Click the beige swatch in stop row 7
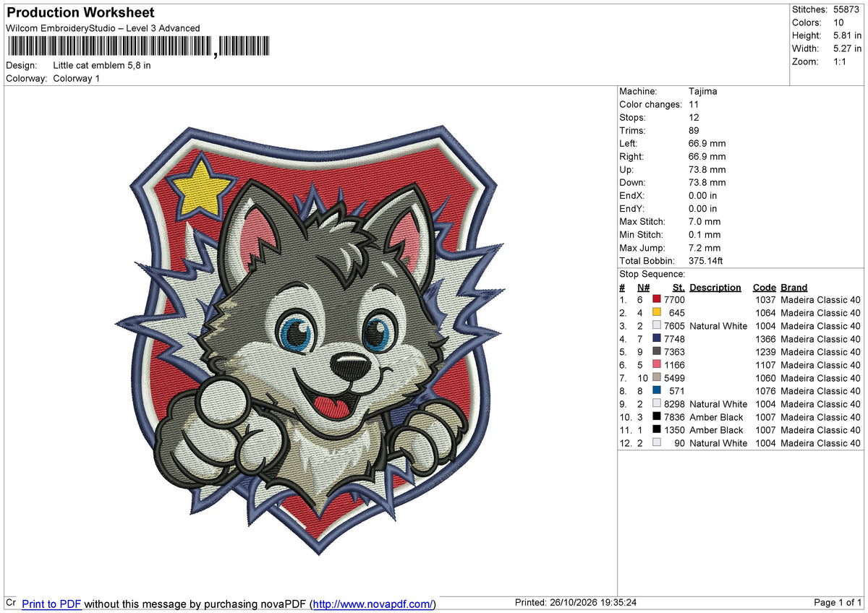This screenshot has height=613, width=868. tap(657, 377)
